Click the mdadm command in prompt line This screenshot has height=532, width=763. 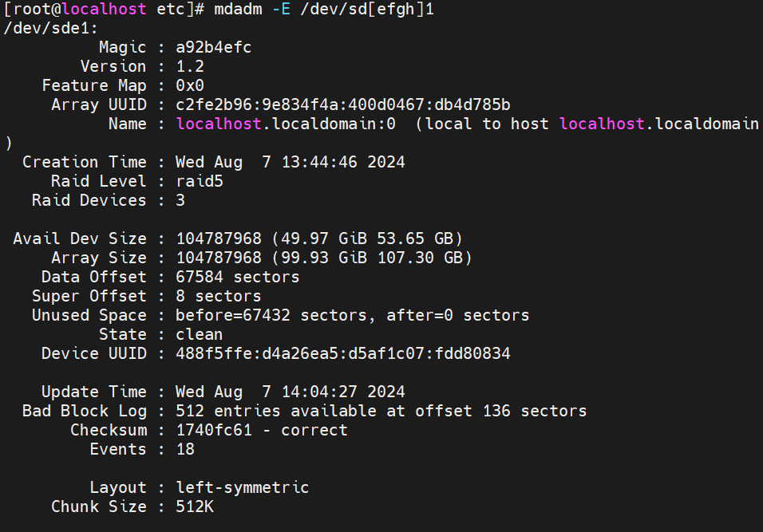point(238,9)
